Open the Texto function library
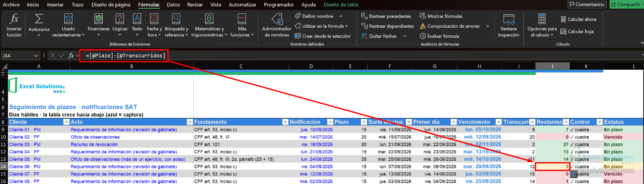Viewport: 644px width, 184px height. point(137,25)
